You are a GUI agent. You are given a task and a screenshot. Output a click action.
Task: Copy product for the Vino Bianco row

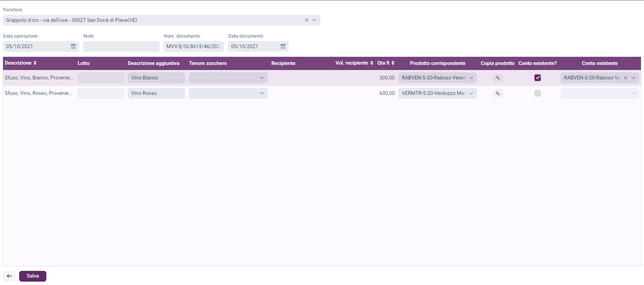point(498,78)
